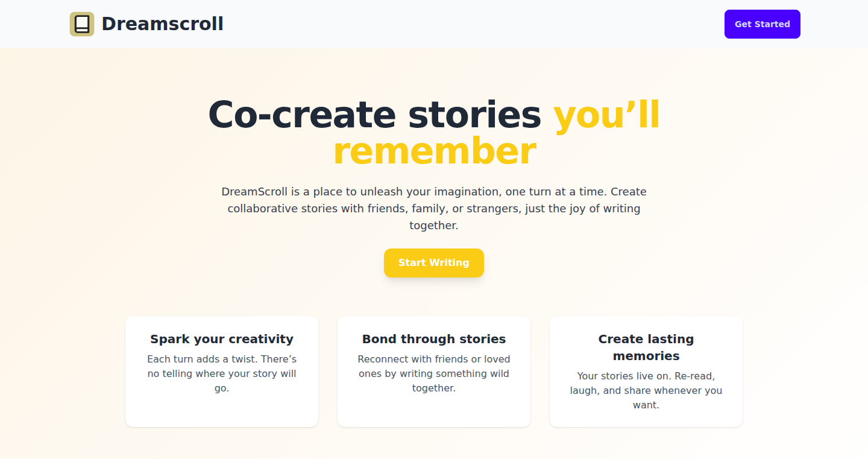Image resolution: width=868 pixels, height=459 pixels.
Task: Click the "Each turn adds a twist" description
Action: (222, 374)
